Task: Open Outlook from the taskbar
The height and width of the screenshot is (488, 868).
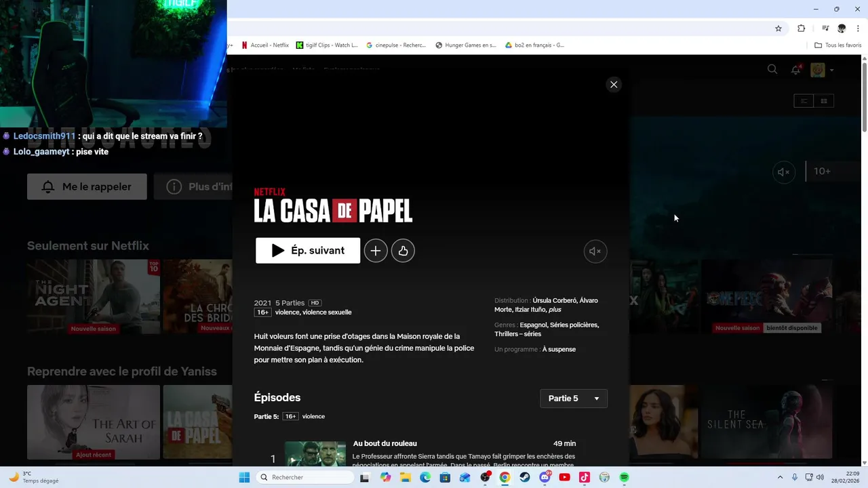Action: point(465,477)
